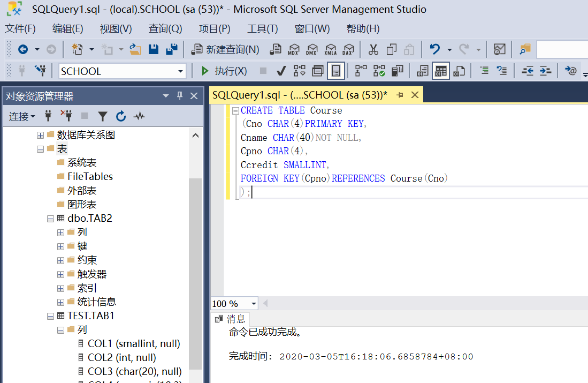Collapse the TEST.TAB1 table node
The image size is (588, 383).
50,316
